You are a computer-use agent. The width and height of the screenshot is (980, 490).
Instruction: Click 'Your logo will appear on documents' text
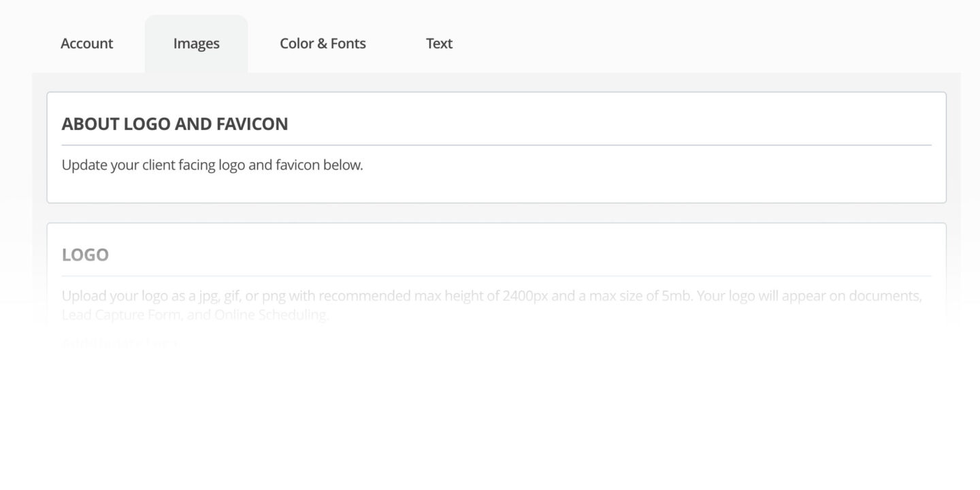(810, 296)
